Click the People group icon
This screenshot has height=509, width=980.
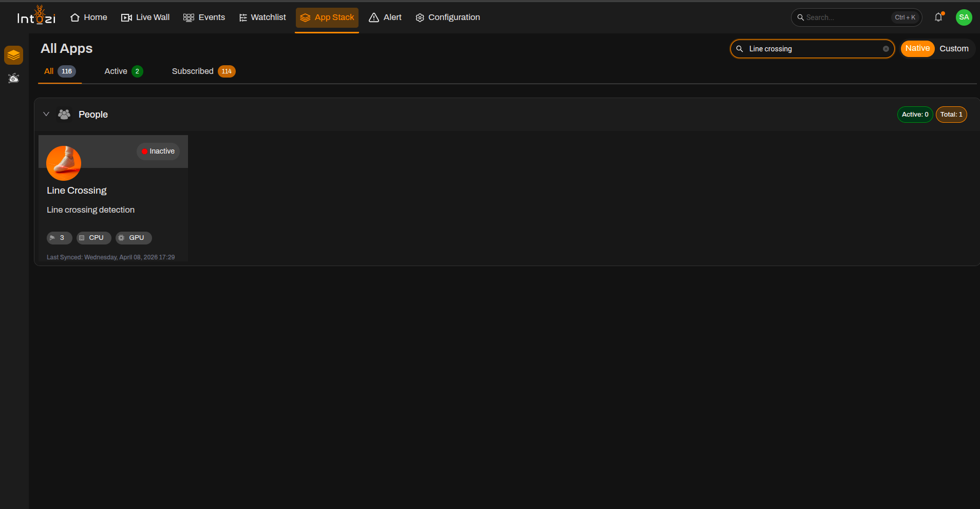pos(64,114)
